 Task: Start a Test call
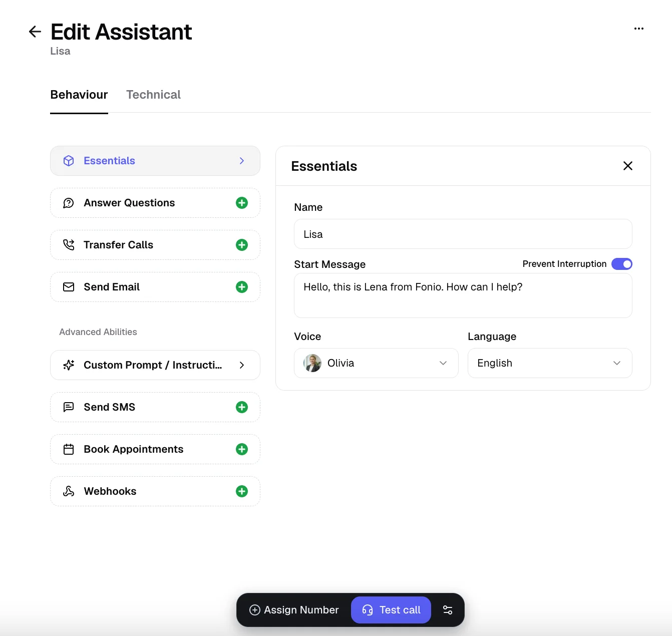pyautogui.click(x=391, y=610)
